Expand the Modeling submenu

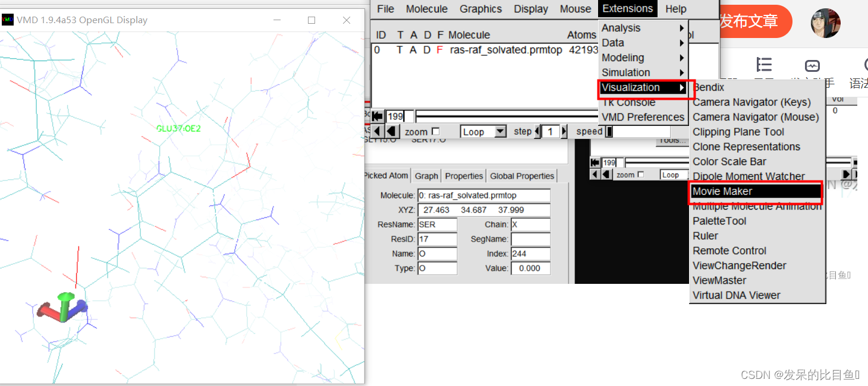(643, 58)
